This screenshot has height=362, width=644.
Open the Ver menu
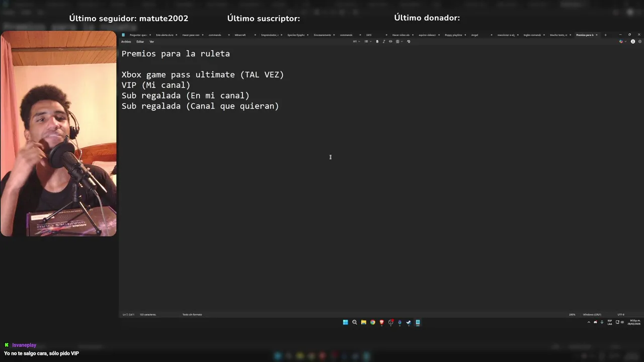151,42
